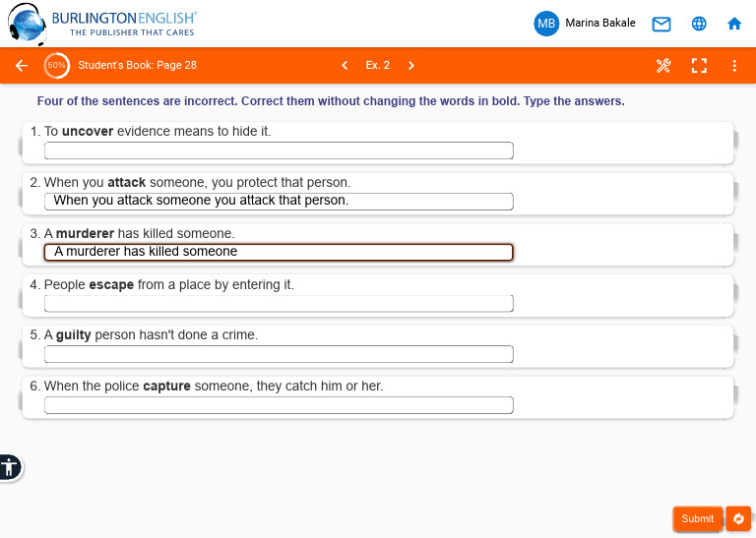Click the answer field under the 'attack' sentence
Viewport: 756px width, 538px height.
tap(279, 202)
